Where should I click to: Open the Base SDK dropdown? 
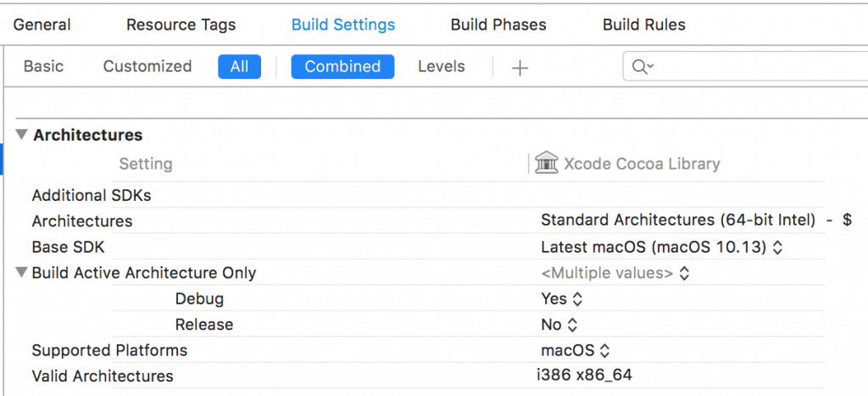pos(661,248)
